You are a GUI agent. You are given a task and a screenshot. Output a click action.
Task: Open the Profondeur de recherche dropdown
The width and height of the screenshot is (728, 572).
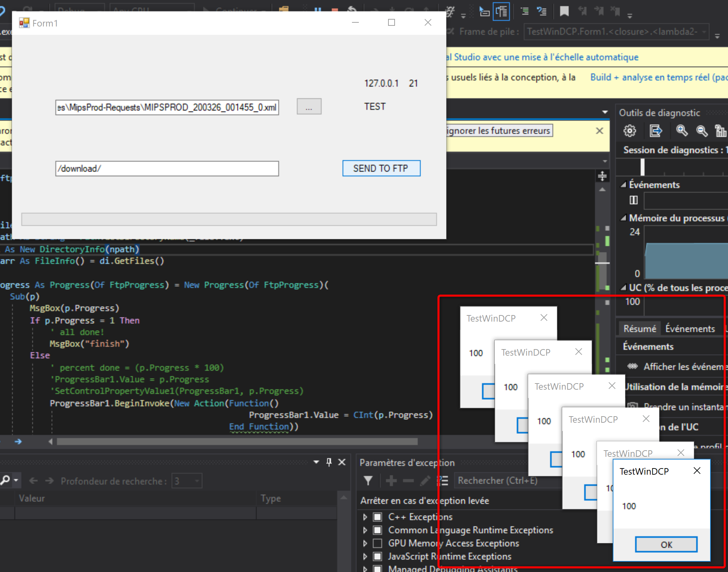pos(197,481)
